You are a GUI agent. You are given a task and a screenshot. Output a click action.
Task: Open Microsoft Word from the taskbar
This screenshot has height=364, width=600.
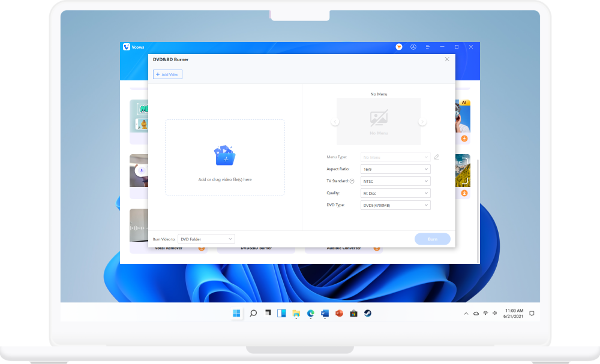pos(325,313)
